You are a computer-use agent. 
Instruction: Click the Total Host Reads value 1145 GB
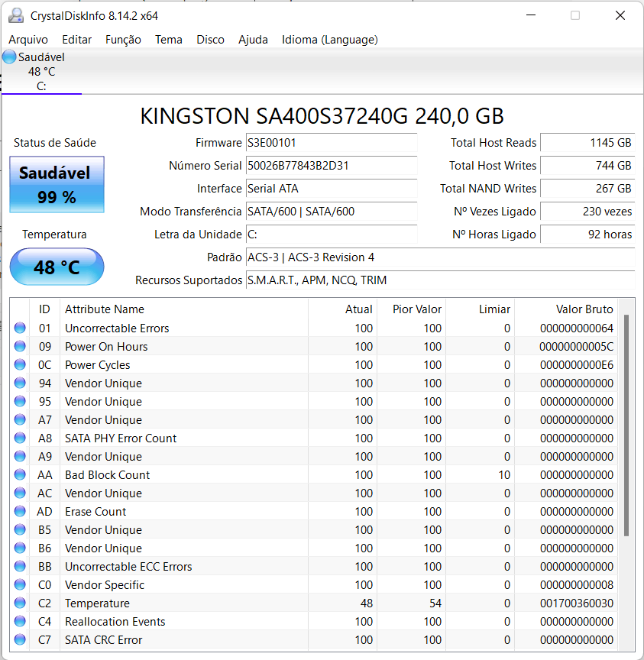[587, 143]
